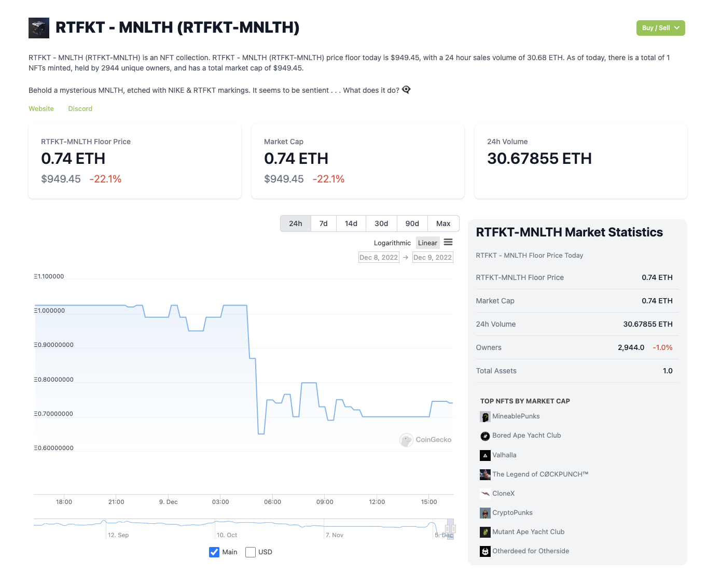Switch chart scale to Linear
The image size is (721, 588).
tap(427, 243)
